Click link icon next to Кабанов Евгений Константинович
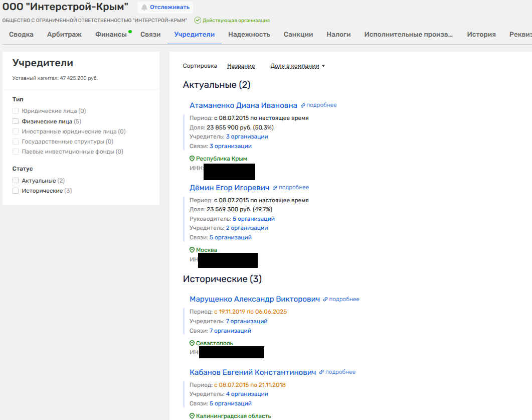Image resolution: width=532 pixels, height=420 pixels. 321,372
